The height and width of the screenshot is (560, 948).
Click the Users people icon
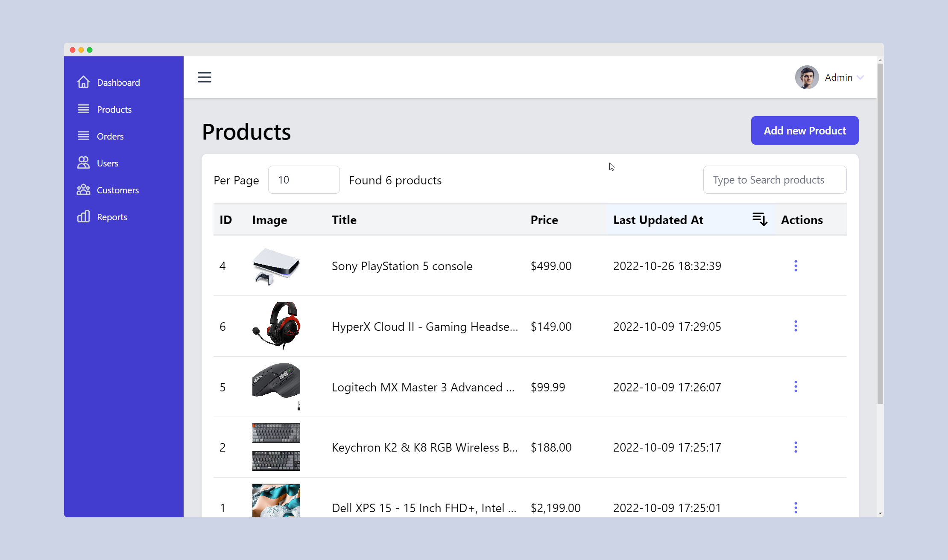83,163
